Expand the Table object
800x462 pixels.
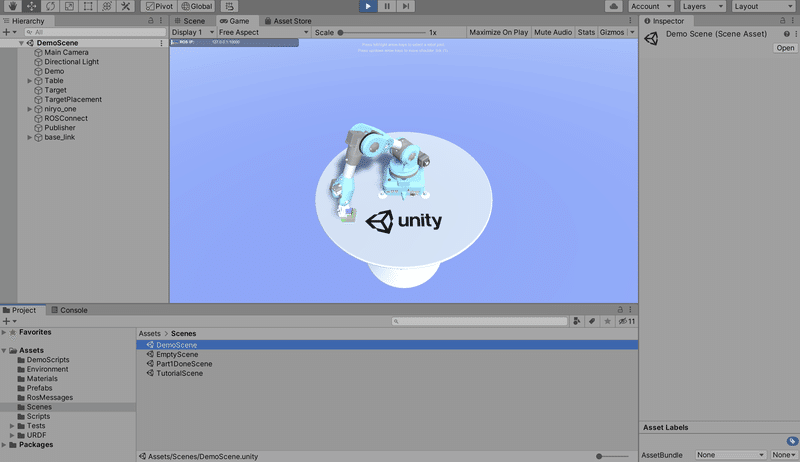[x=30, y=81]
